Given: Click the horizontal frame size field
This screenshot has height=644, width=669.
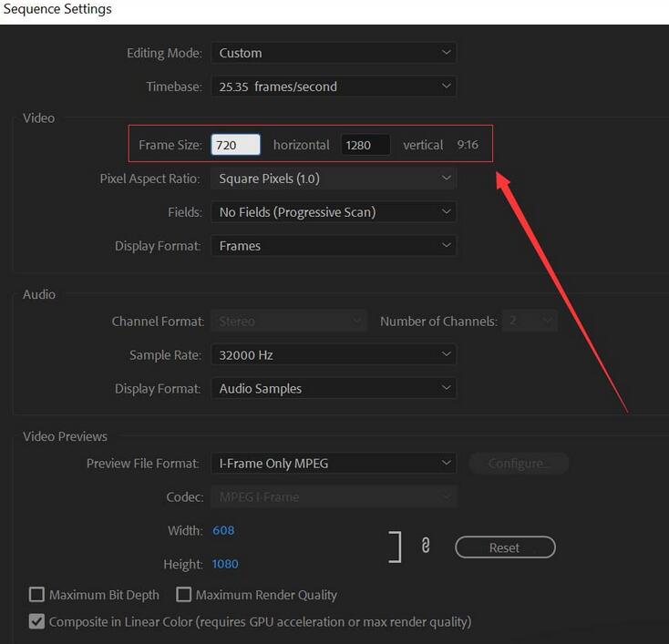Looking at the screenshot, I should [236, 145].
